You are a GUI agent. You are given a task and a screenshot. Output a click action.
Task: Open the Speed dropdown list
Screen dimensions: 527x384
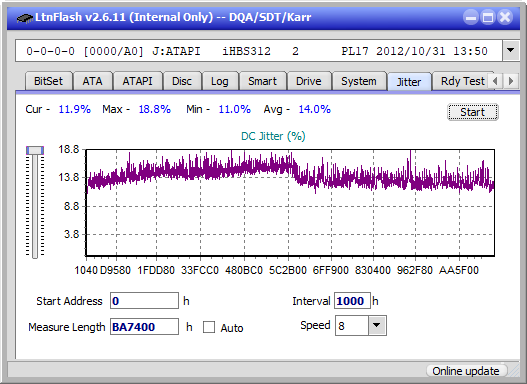tap(377, 325)
